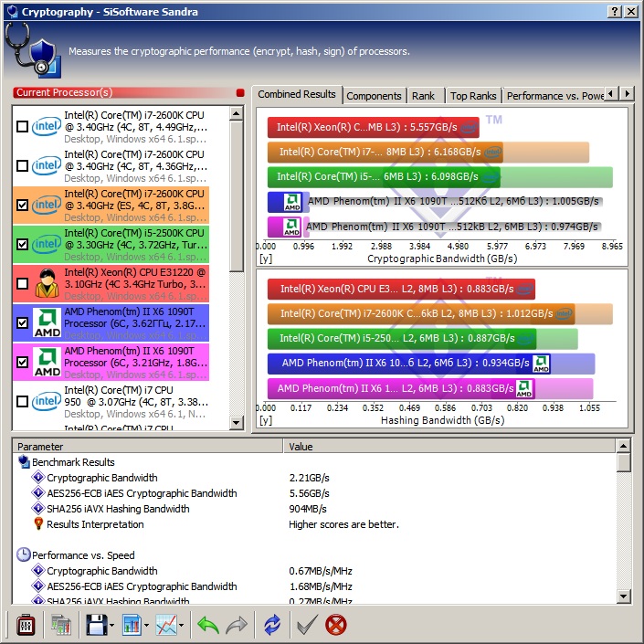Click the processor list scrollbar thumb

coord(237,195)
